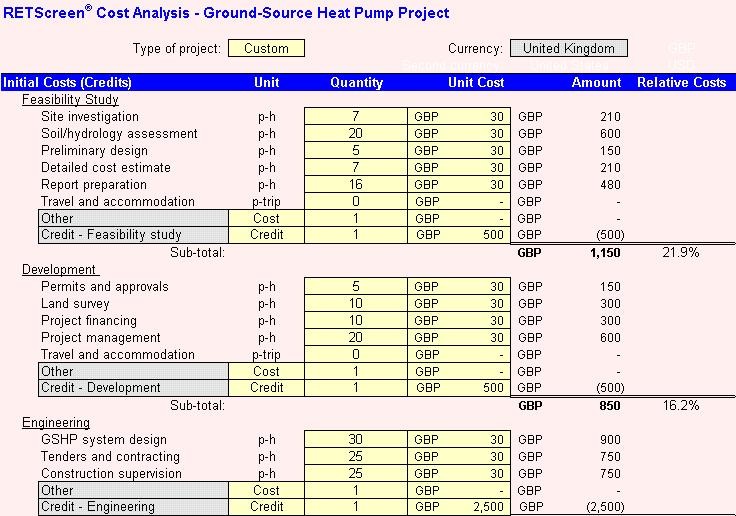Click the Development section heading
This screenshot has height=516, width=736.
tap(60, 270)
